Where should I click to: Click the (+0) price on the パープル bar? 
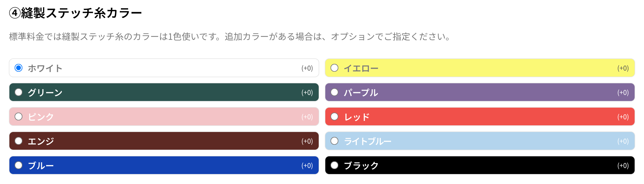click(623, 93)
